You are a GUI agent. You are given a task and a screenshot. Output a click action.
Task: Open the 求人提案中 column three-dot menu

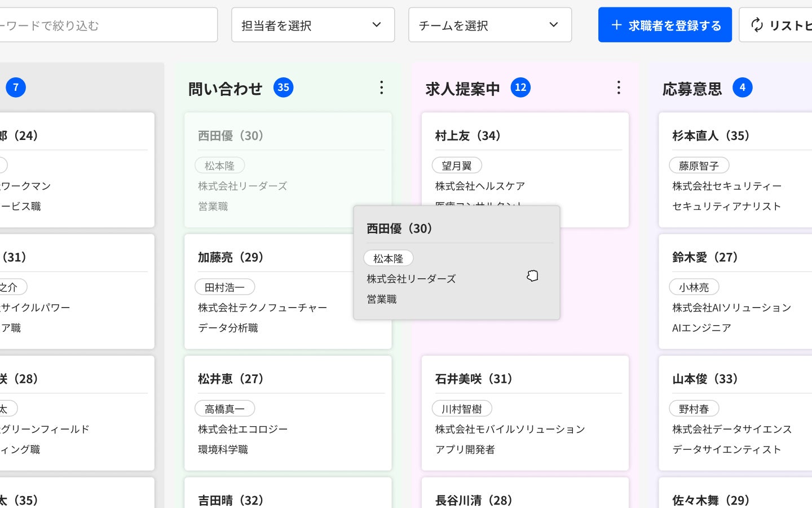pos(619,87)
